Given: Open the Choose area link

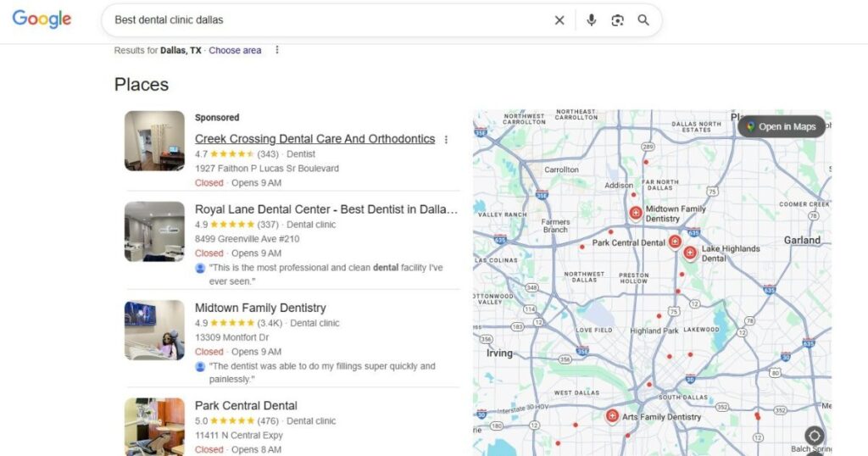Looking at the screenshot, I should (x=235, y=50).
